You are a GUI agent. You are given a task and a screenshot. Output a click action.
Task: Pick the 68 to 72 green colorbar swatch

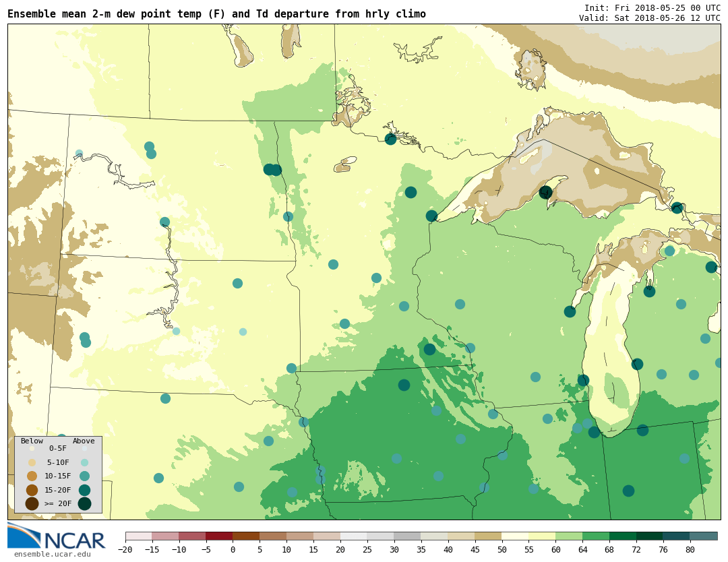(623, 536)
